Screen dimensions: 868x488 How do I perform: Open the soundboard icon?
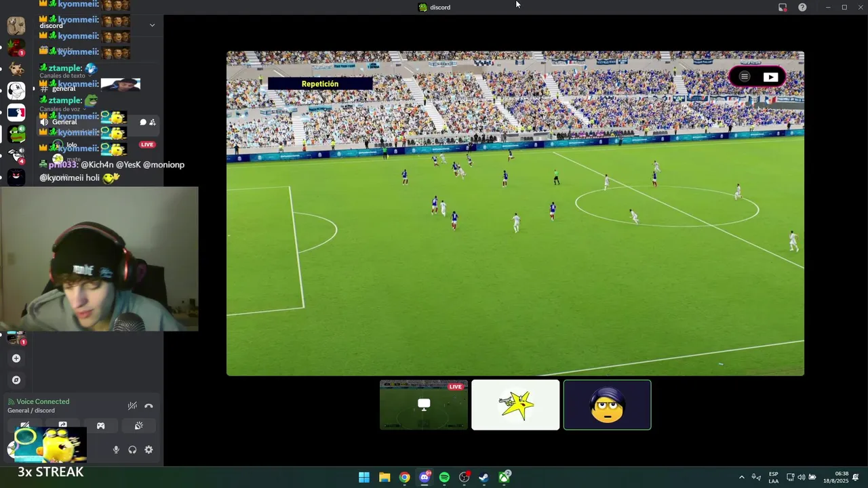click(138, 426)
